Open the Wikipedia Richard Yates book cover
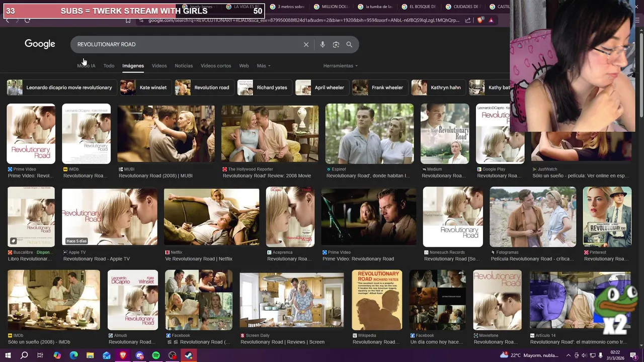 click(x=377, y=300)
